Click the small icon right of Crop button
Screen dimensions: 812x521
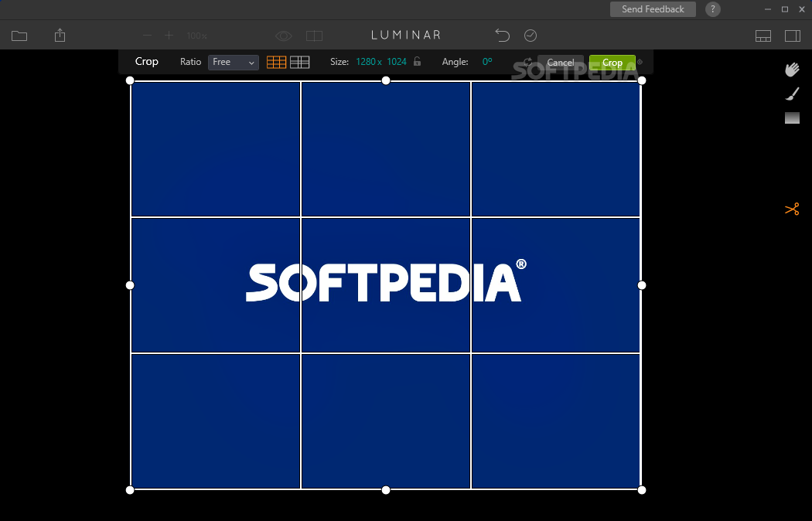pos(640,62)
